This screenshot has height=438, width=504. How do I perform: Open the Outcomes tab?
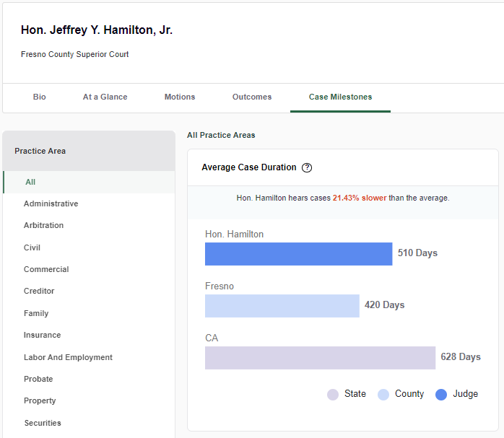[x=252, y=97]
